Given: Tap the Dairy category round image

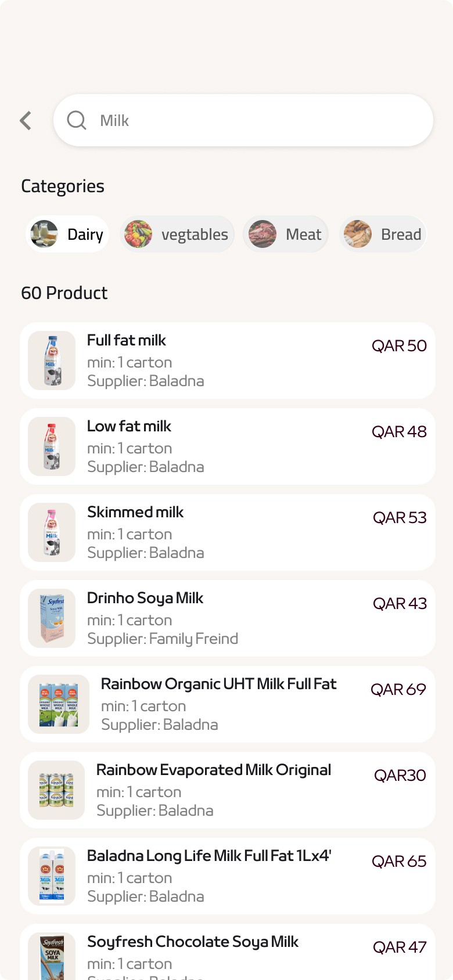Looking at the screenshot, I should [x=44, y=235].
